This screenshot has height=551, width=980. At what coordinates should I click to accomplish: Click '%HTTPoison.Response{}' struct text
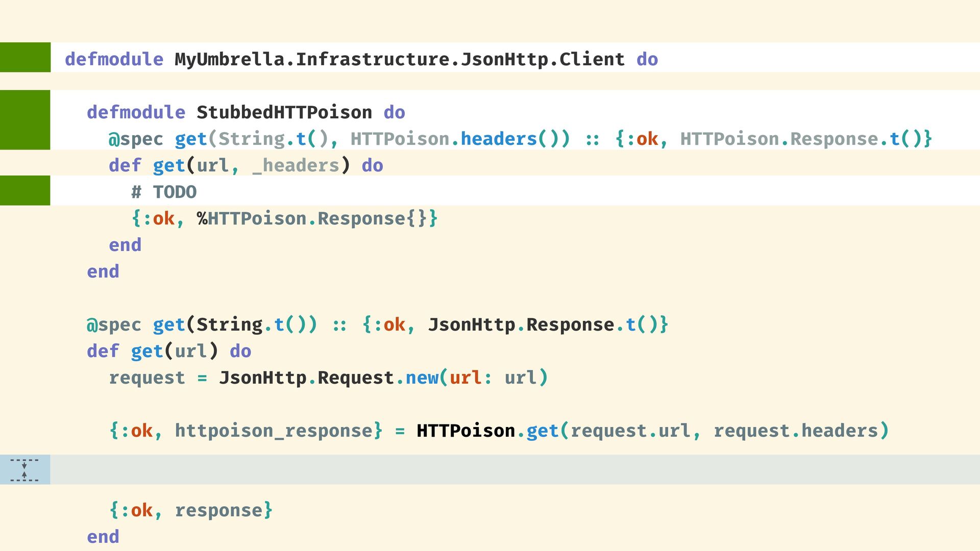tap(312, 218)
